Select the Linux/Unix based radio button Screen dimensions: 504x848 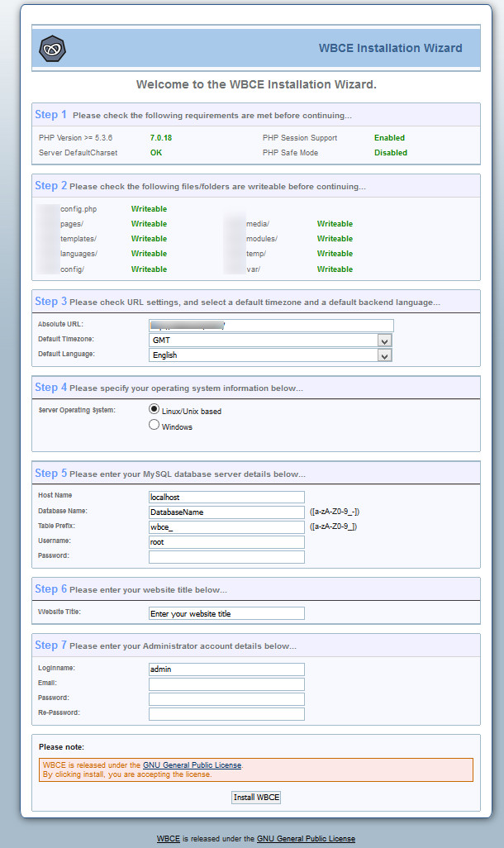coord(154,409)
